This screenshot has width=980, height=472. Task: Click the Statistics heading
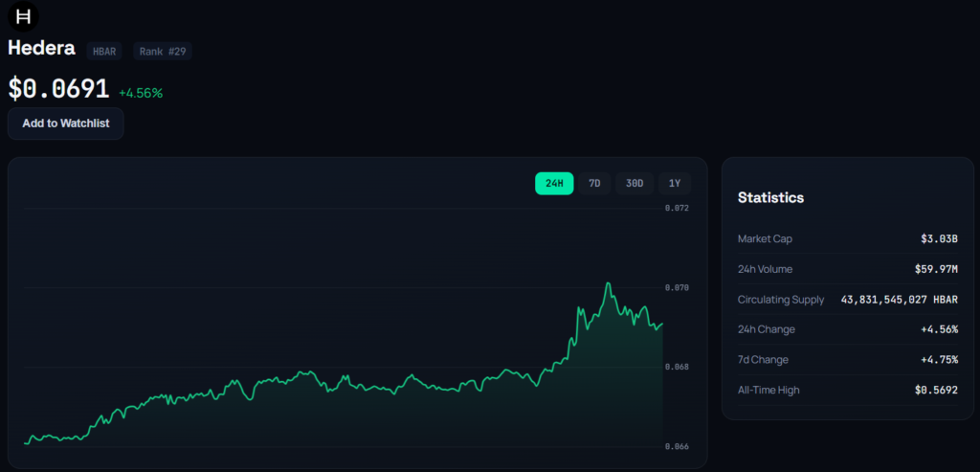click(770, 197)
